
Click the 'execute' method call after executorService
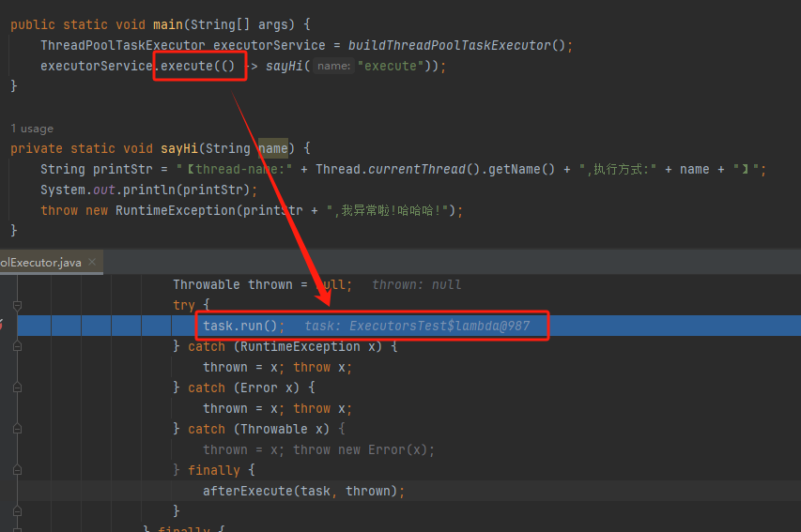coord(186,66)
